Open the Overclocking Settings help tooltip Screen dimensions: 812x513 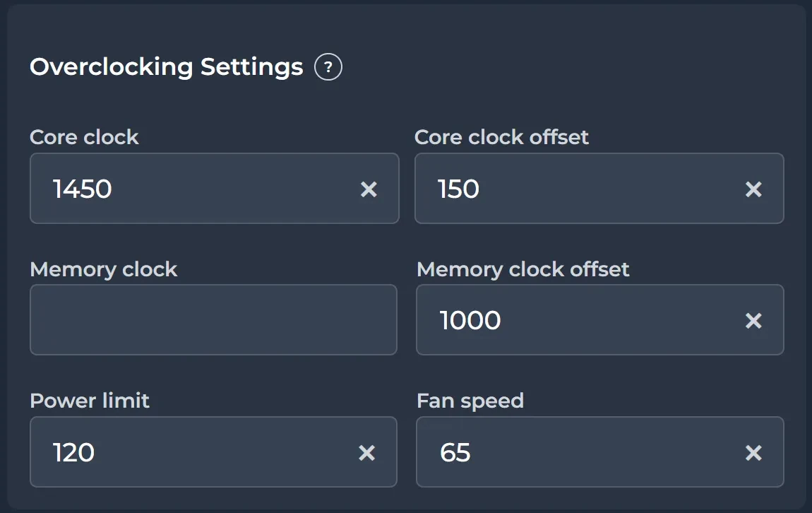pos(328,68)
